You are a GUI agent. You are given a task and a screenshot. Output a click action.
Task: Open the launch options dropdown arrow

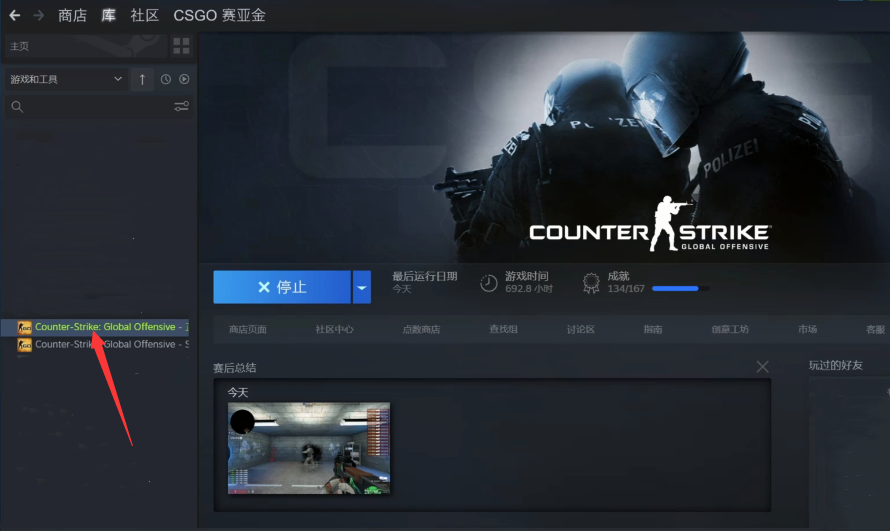(x=362, y=287)
